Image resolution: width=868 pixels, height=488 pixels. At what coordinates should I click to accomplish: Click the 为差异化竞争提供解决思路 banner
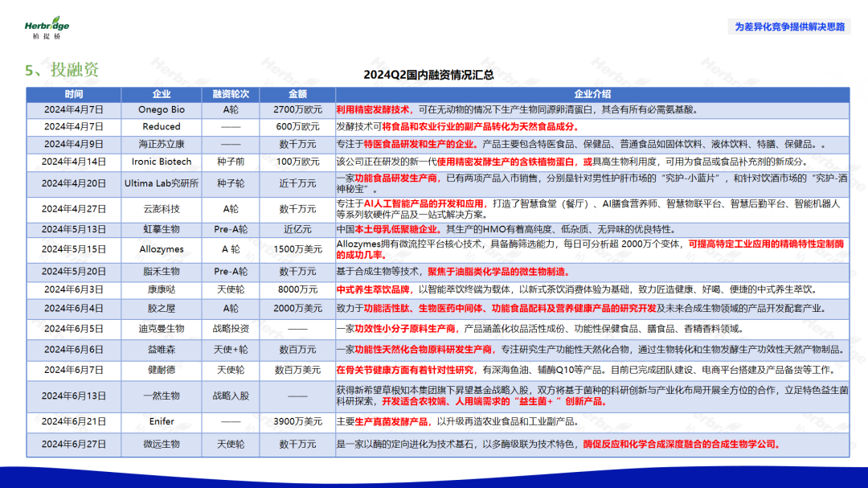(x=789, y=27)
